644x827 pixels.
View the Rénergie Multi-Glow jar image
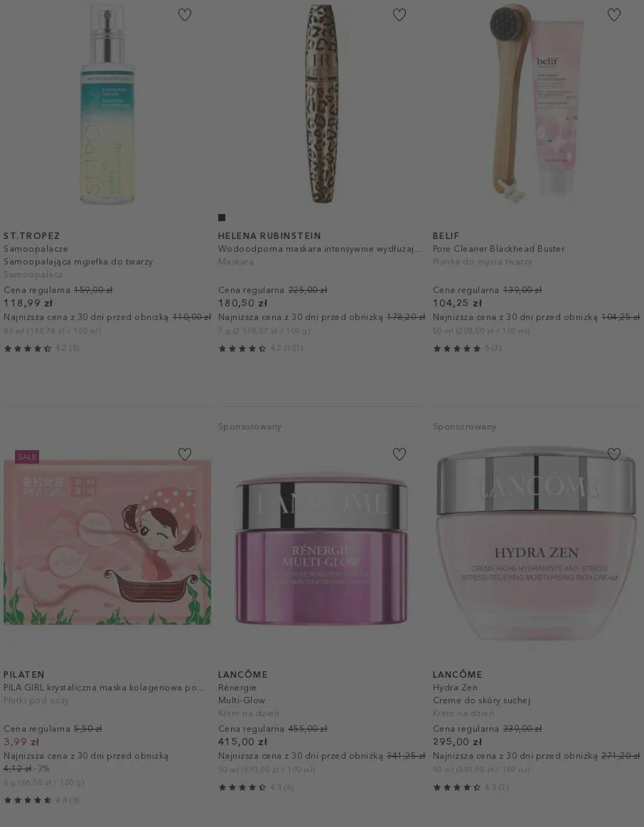tap(321, 550)
